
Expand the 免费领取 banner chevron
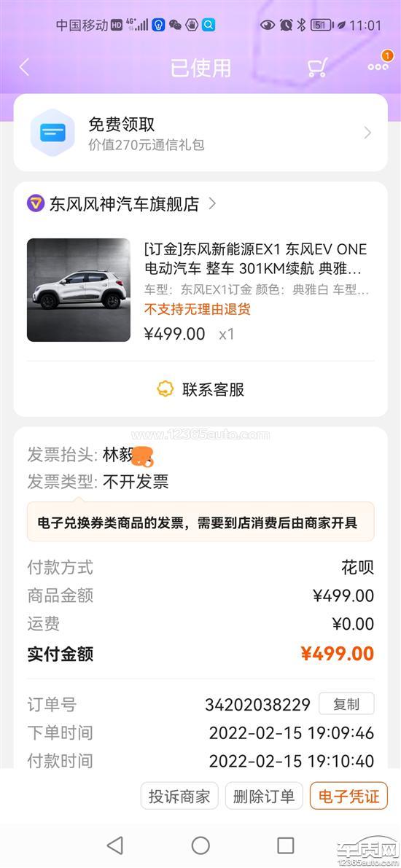point(367,133)
